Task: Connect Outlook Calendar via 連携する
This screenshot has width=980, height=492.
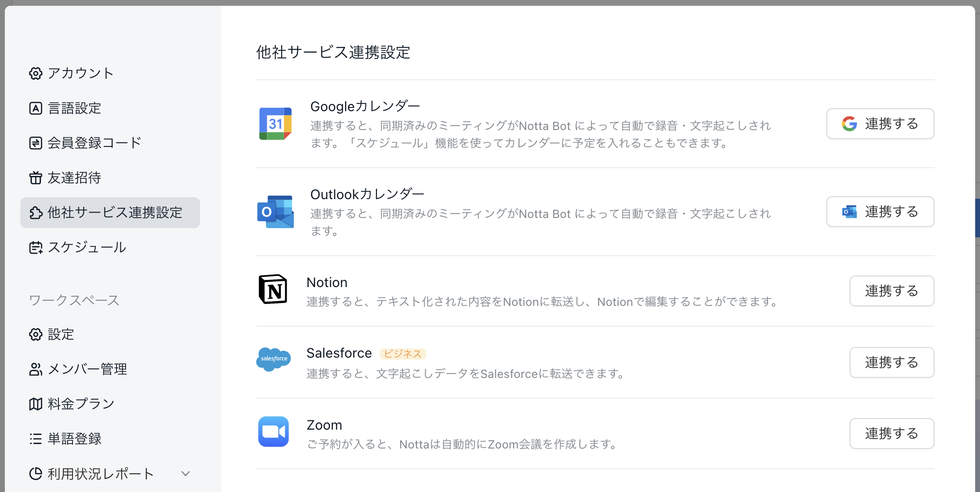Action: pos(880,211)
